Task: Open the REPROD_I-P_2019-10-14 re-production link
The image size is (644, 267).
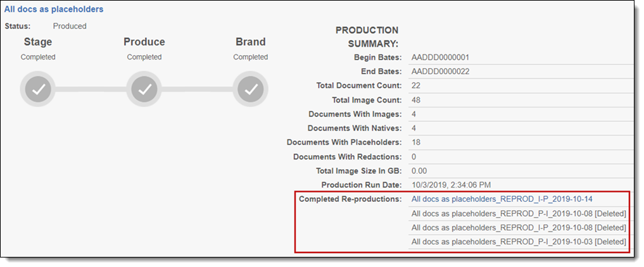Action: 502,199
